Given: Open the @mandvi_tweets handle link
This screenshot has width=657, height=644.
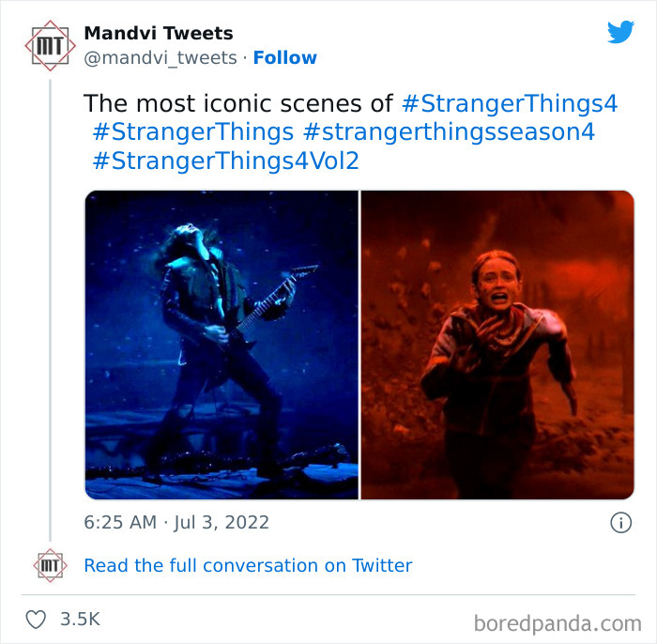Looking at the screenshot, I should click(160, 58).
